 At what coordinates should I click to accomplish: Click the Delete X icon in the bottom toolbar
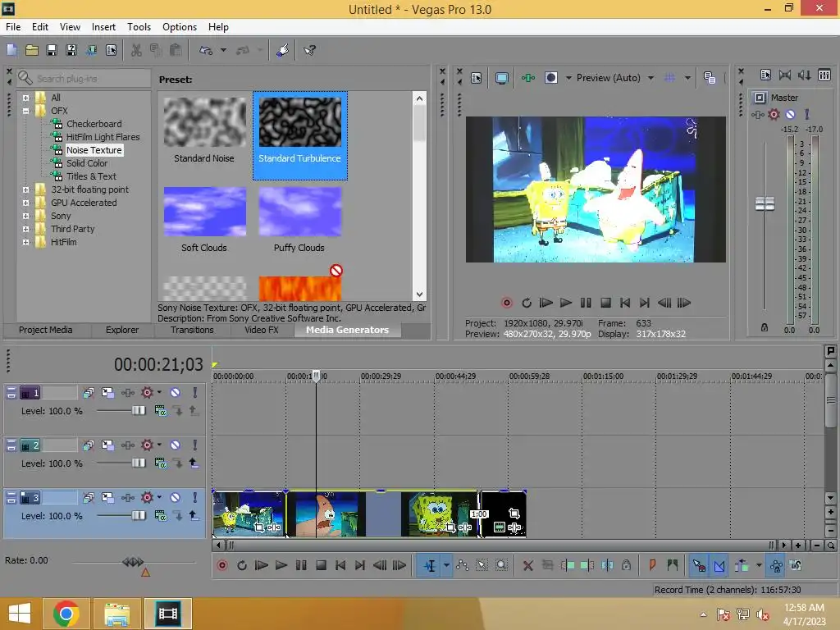click(x=527, y=565)
